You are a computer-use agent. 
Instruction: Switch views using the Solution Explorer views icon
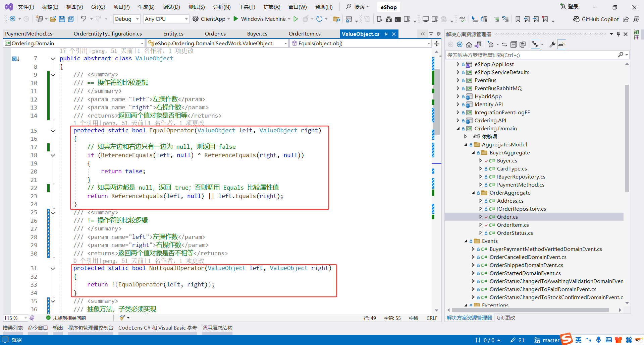pos(478,45)
